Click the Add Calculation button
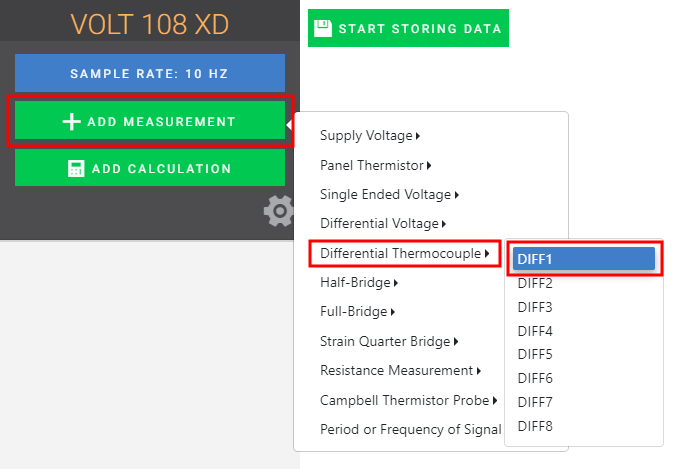 150,169
